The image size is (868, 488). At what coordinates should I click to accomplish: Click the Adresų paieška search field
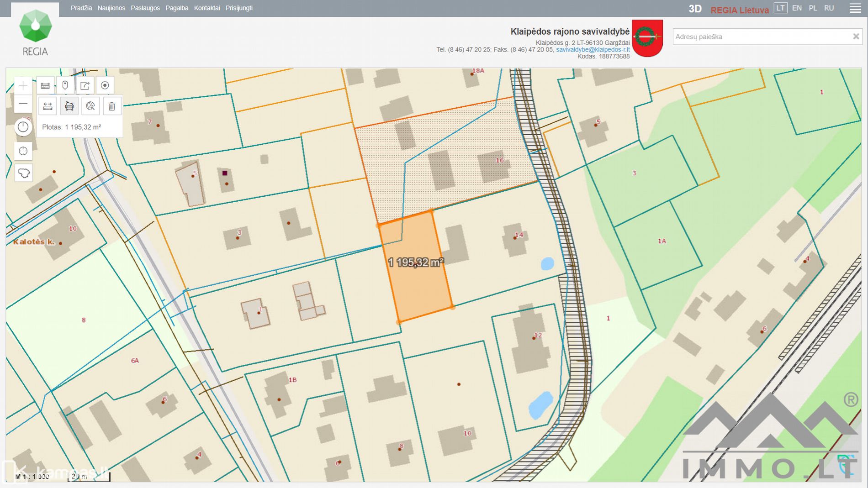tap(761, 37)
